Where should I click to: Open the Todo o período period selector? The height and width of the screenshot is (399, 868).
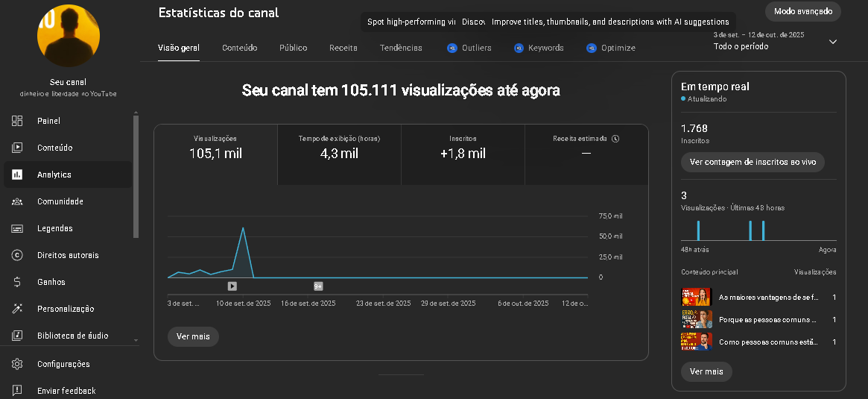tap(775, 41)
